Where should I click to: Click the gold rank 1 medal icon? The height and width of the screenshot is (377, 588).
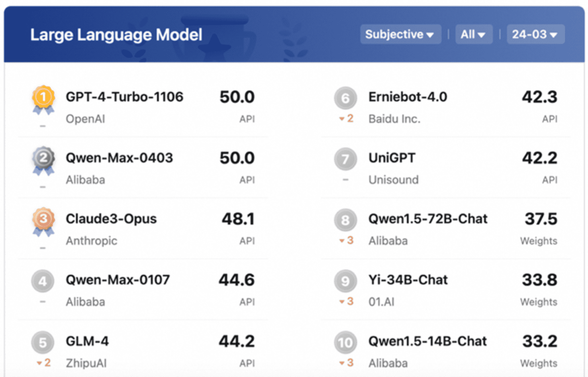(x=43, y=100)
